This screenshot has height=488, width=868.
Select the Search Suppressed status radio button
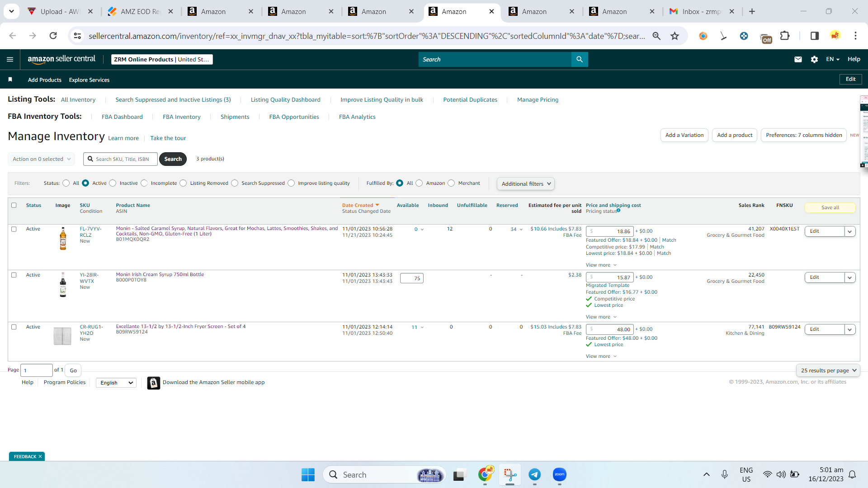tap(235, 183)
